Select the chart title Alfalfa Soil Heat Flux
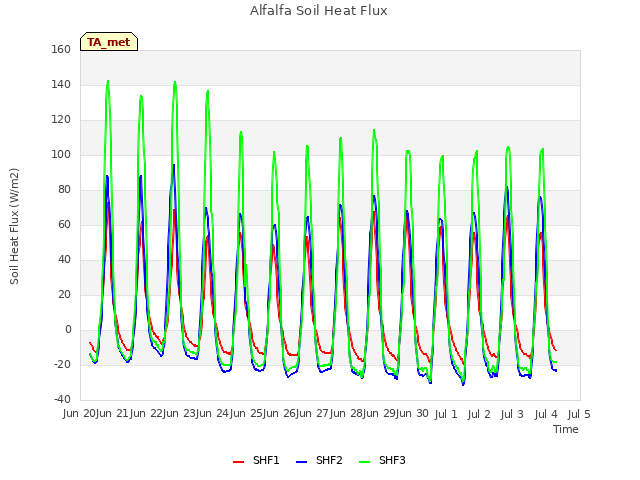640x480 pixels. pos(318,10)
